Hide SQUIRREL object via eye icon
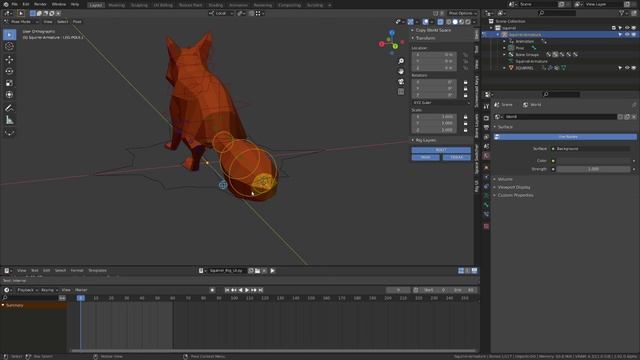The width and height of the screenshot is (640, 360). (627, 68)
